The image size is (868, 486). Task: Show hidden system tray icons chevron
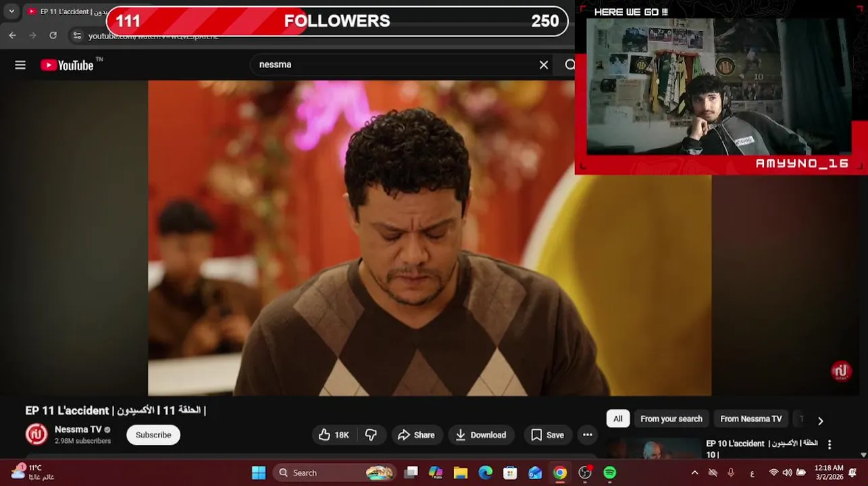click(x=694, y=473)
